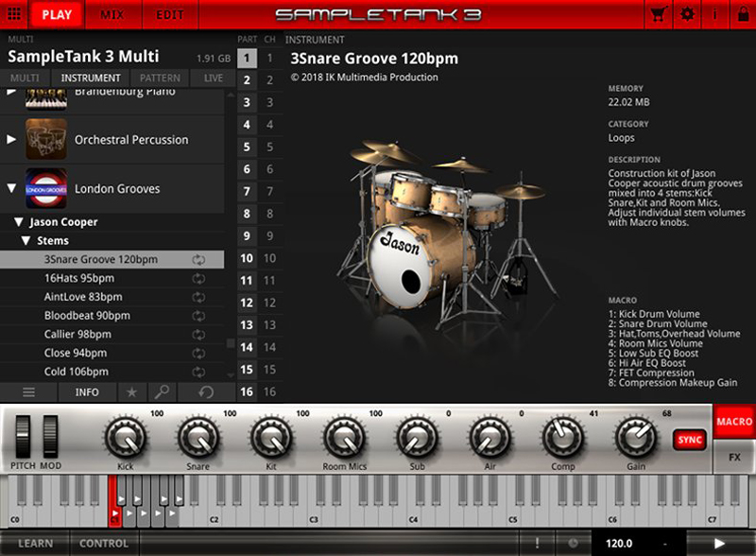Toggle the FX panel button
Viewport: 756px width, 556px height.
click(734, 457)
